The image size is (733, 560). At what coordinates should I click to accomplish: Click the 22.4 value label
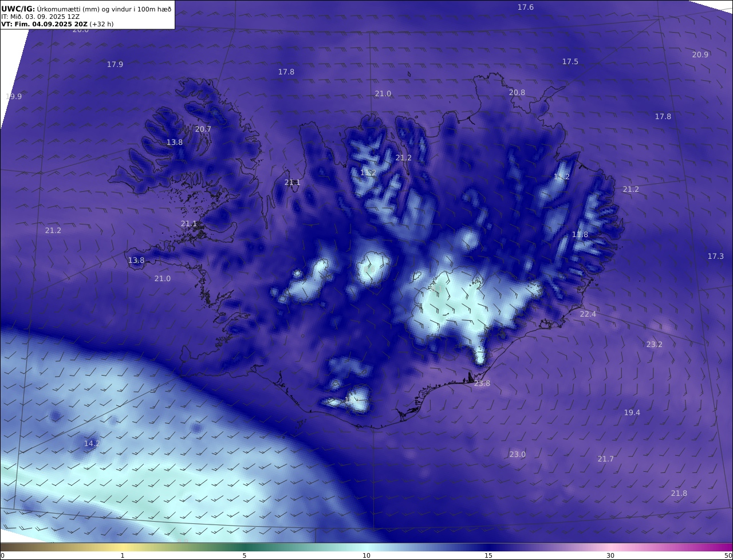click(588, 314)
